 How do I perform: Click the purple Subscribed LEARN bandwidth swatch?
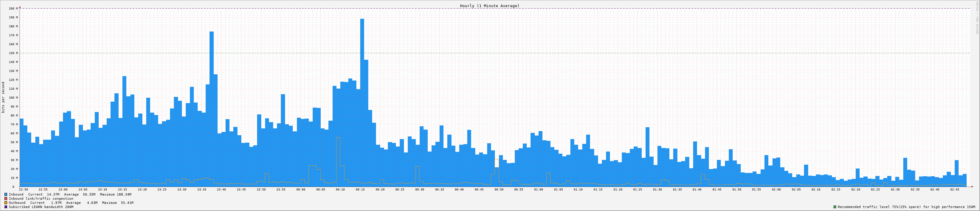tap(6, 207)
